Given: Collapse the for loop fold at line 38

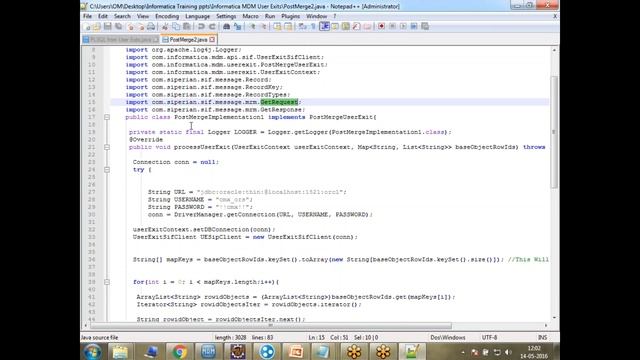Looking at the screenshot, I should [x=107, y=282].
